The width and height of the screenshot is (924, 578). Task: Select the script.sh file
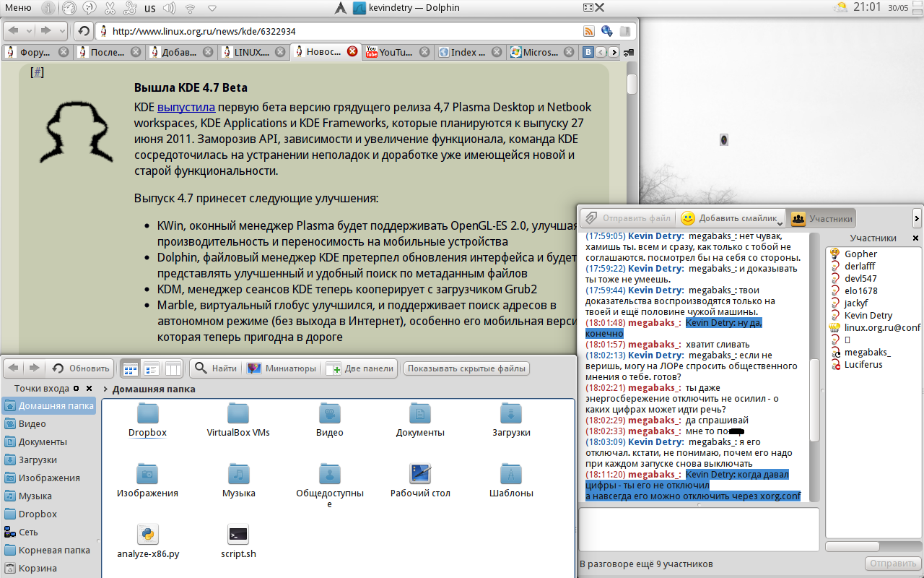tap(238, 543)
